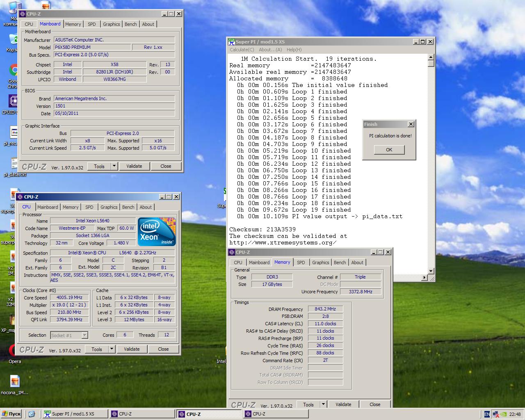The image size is (525, 420).
Task: Click the Close button in CPU window
Action: coord(163,349)
